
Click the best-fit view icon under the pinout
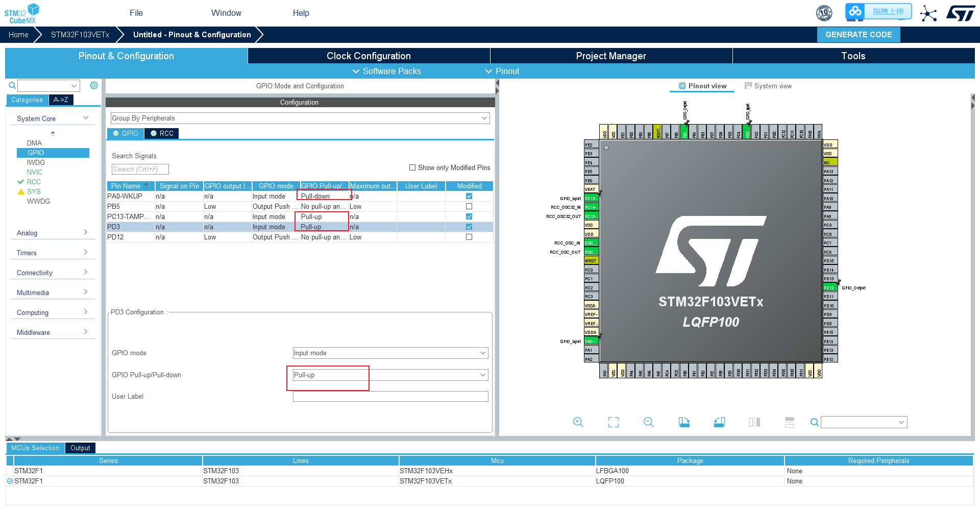(613, 422)
